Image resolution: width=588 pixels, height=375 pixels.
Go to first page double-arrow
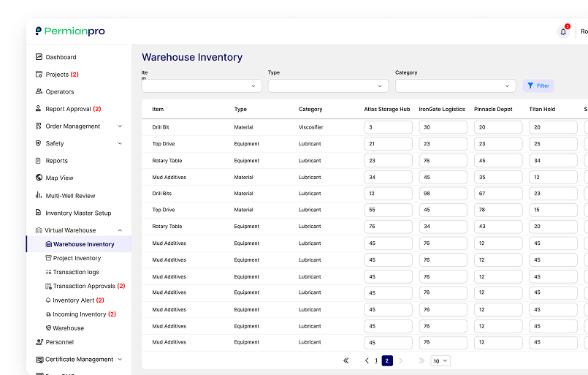pos(346,360)
